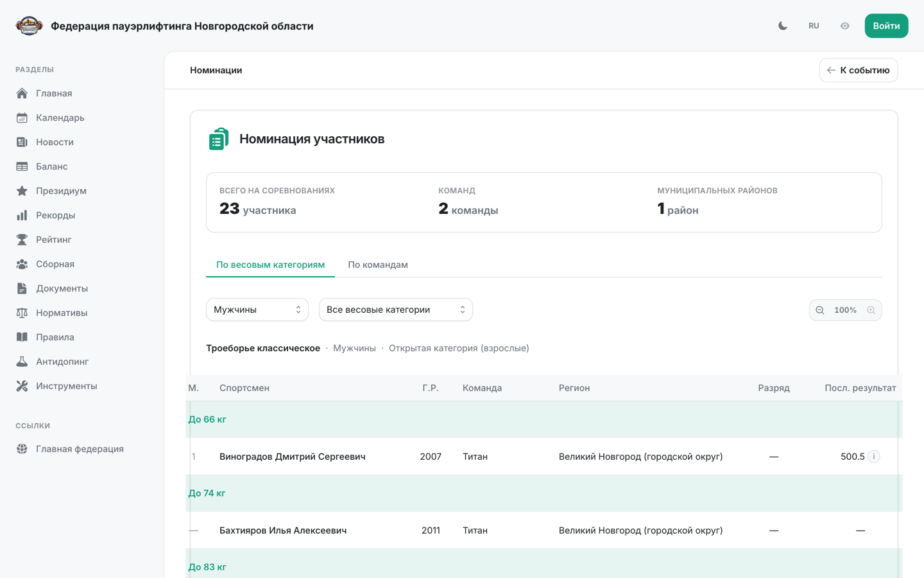The image size is (924, 578).
Task: Go back with the К событию button
Action: point(859,70)
